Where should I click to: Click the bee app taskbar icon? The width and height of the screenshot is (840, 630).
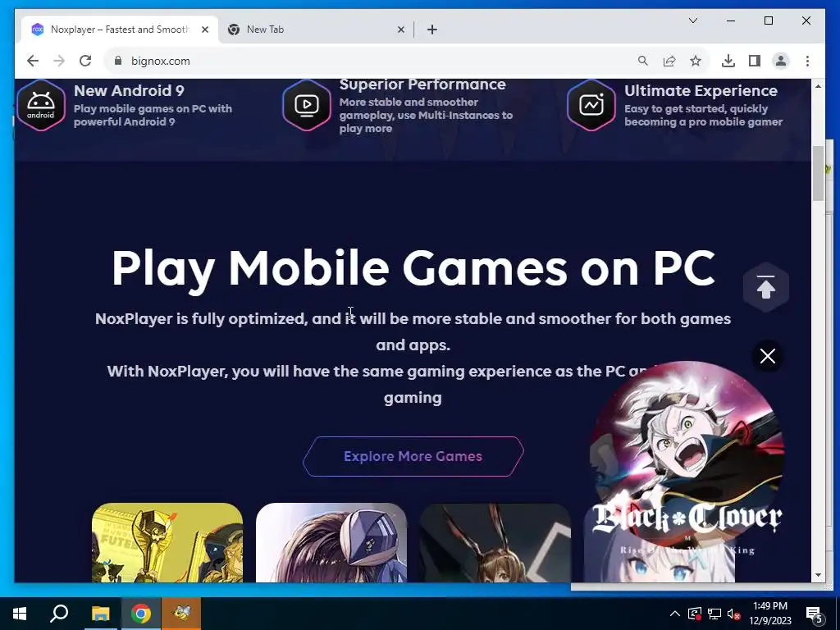pyautogui.click(x=182, y=614)
